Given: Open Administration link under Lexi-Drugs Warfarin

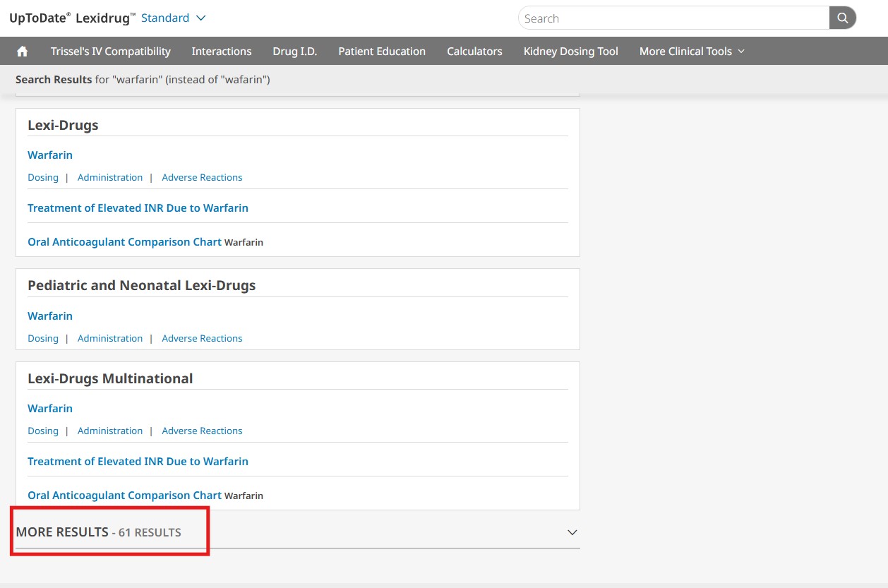Looking at the screenshot, I should pos(110,178).
